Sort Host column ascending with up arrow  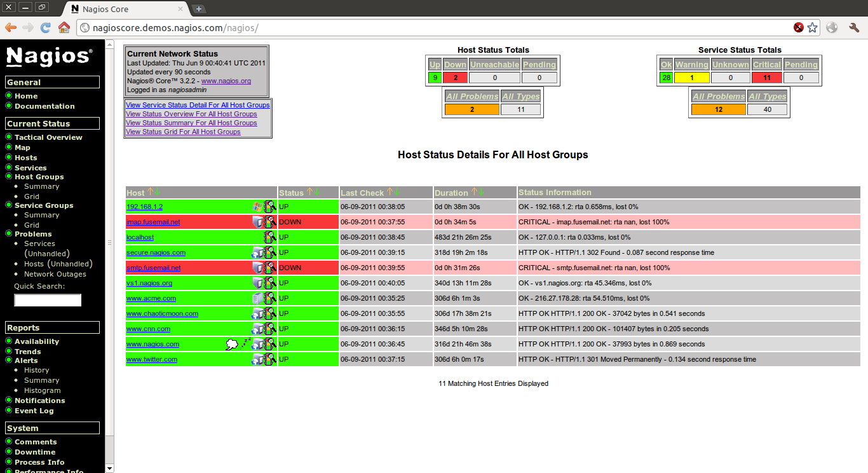(x=150, y=192)
